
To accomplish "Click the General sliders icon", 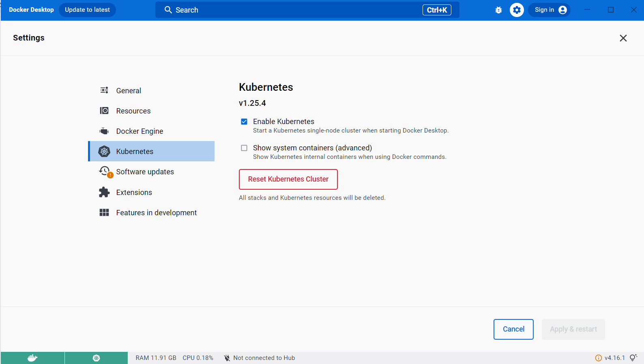I will click(x=104, y=90).
